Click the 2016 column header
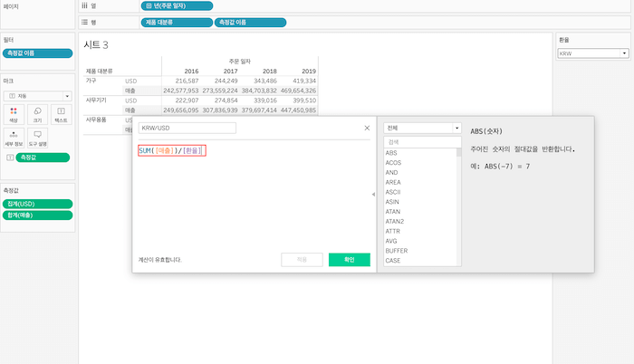 191,72
